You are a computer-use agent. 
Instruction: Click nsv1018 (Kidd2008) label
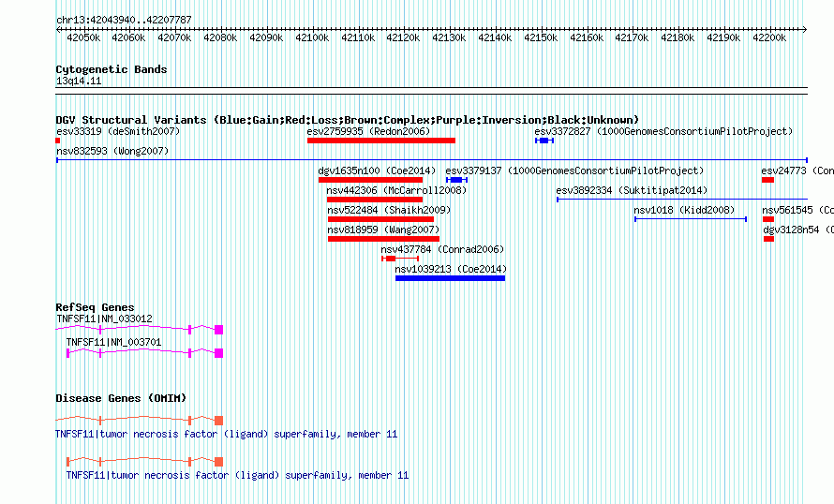pyautogui.click(x=684, y=210)
